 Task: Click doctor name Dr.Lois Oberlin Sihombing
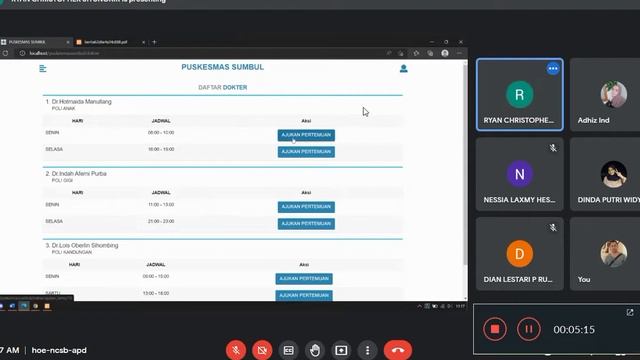coord(85,245)
